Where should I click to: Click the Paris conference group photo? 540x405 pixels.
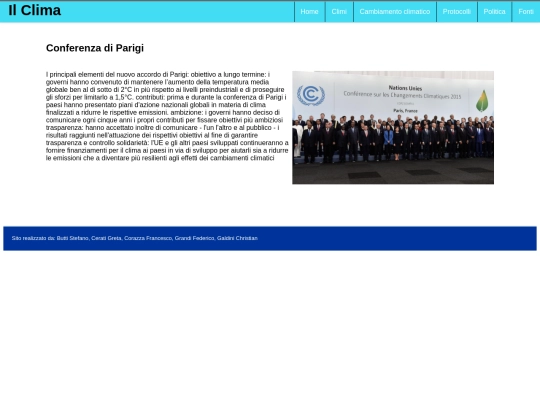393,127
